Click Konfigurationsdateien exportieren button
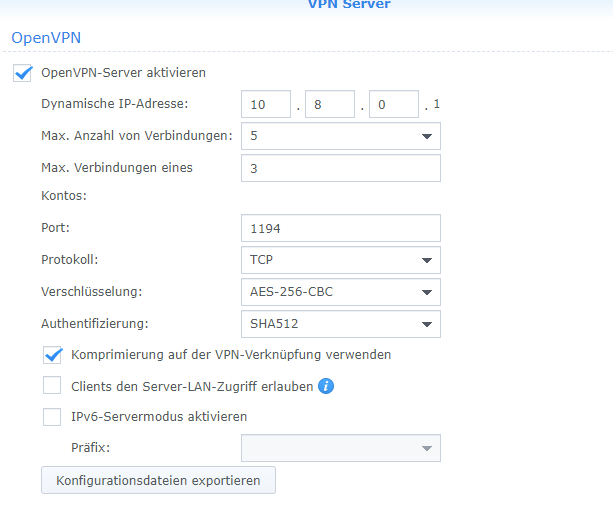 coord(158,480)
